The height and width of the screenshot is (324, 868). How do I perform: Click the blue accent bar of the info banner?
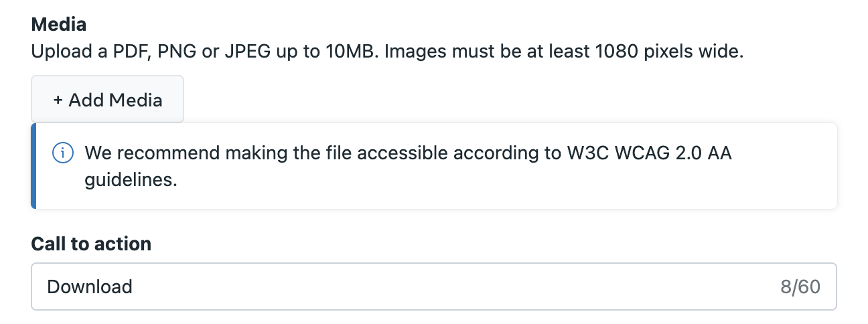pos(33,166)
